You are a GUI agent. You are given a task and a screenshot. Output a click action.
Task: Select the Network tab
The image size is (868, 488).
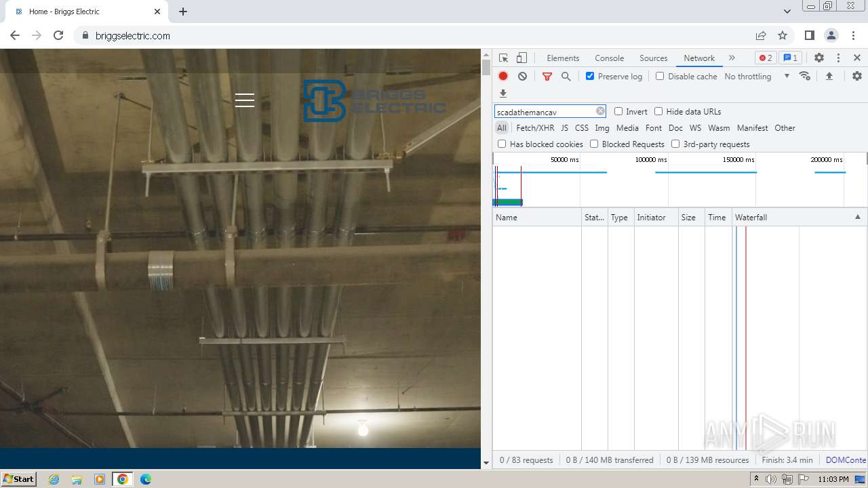click(x=699, y=58)
